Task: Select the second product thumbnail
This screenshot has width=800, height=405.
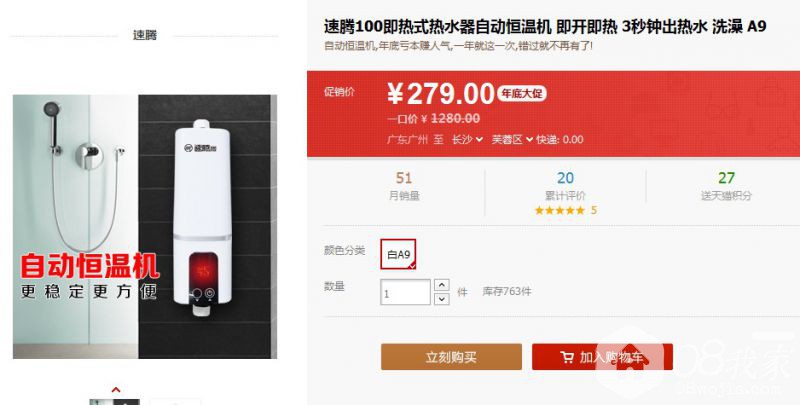Action: click(175, 402)
